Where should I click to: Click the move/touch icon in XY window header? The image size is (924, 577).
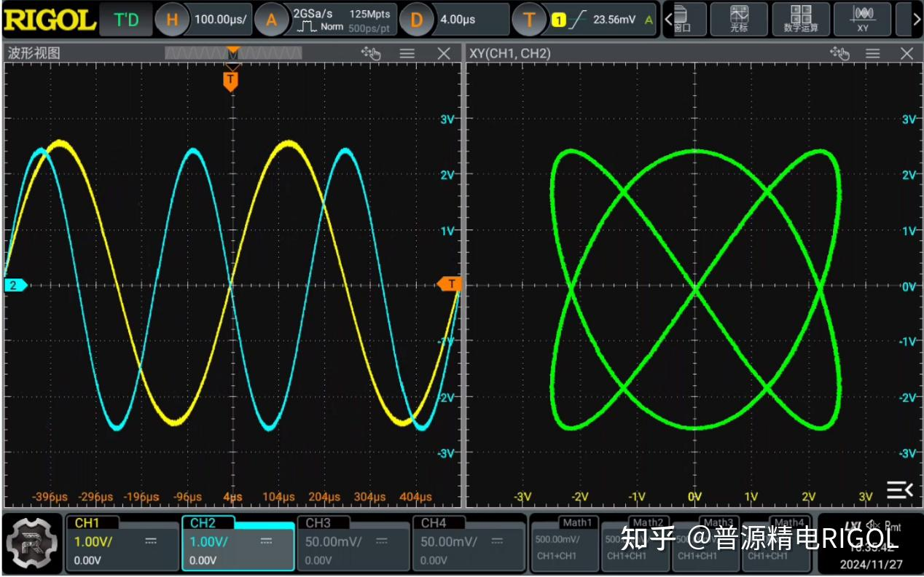point(839,53)
